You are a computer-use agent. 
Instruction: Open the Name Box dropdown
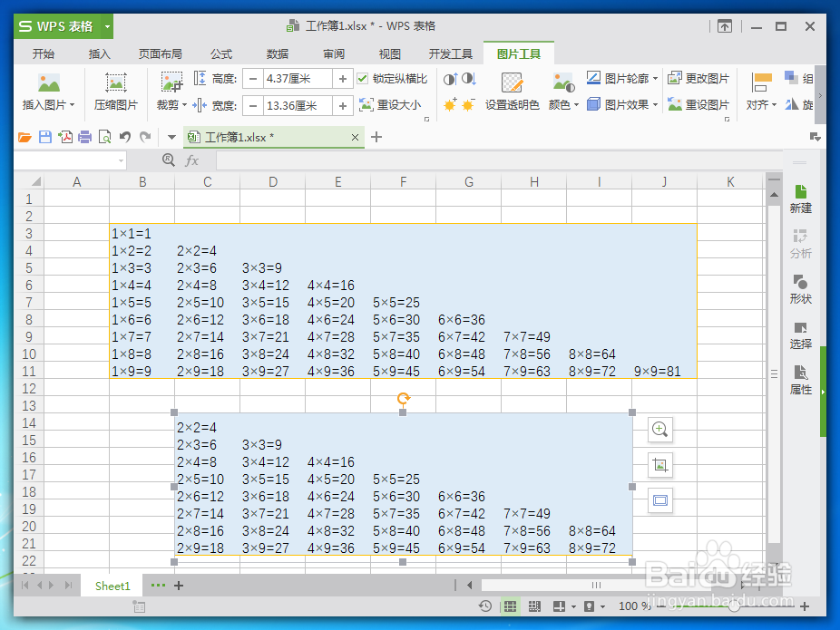[x=121, y=160]
